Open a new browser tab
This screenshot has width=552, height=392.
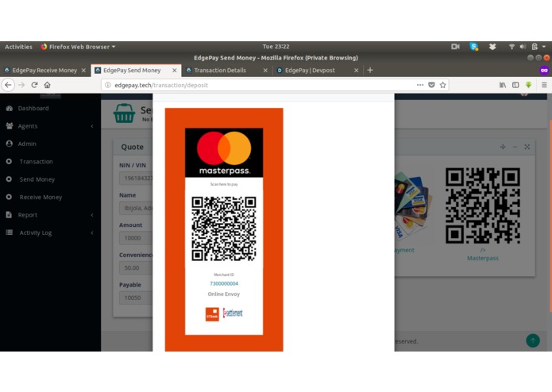(x=370, y=71)
